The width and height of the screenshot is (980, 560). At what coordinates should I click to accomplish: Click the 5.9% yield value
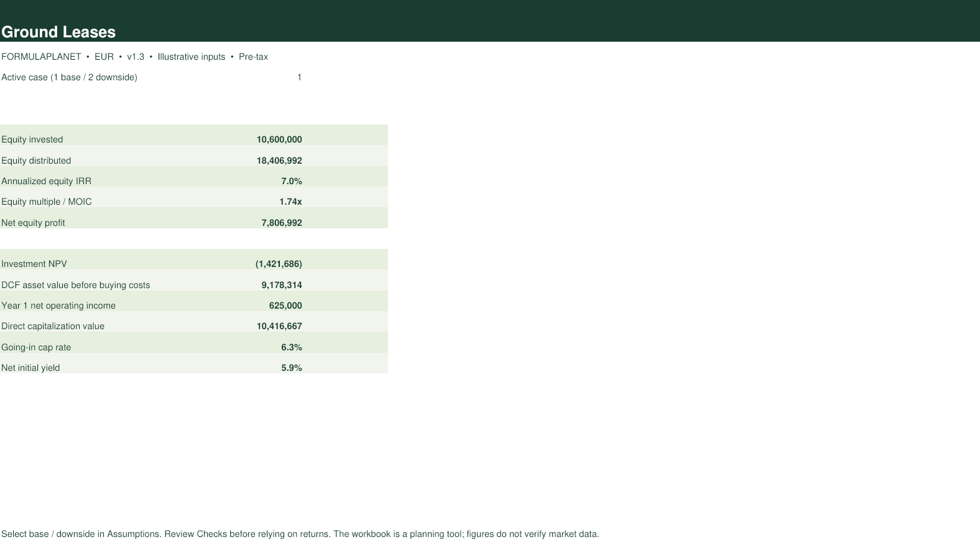292,368
